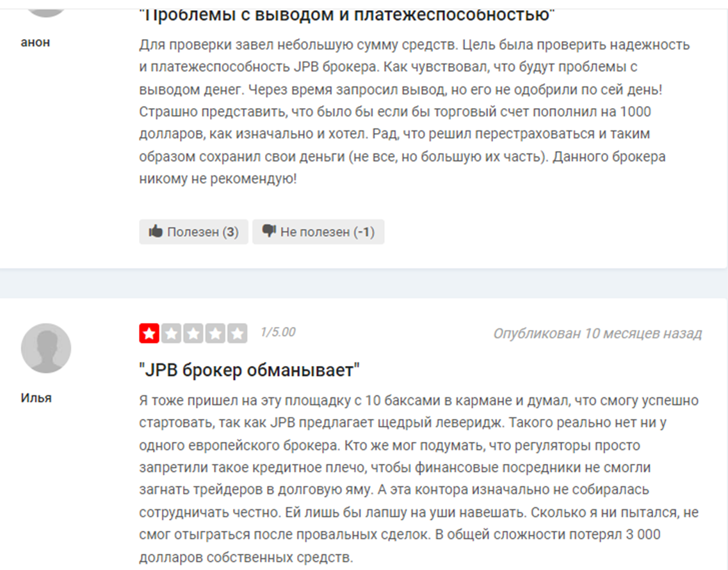Select the first red star in Илья's rating
This screenshot has width=728, height=570.
pyautogui.click(x=149, y=333)
